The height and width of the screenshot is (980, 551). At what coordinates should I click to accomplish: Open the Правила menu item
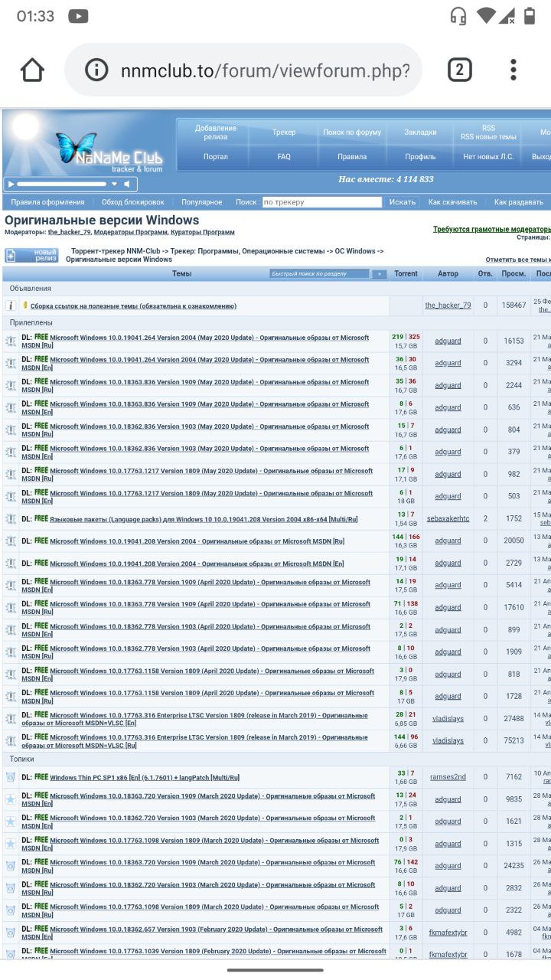352,156
